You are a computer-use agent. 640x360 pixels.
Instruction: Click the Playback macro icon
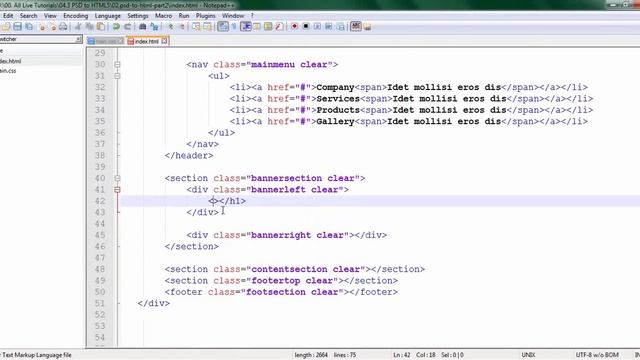pyautogui.click(x=317, y=27)
